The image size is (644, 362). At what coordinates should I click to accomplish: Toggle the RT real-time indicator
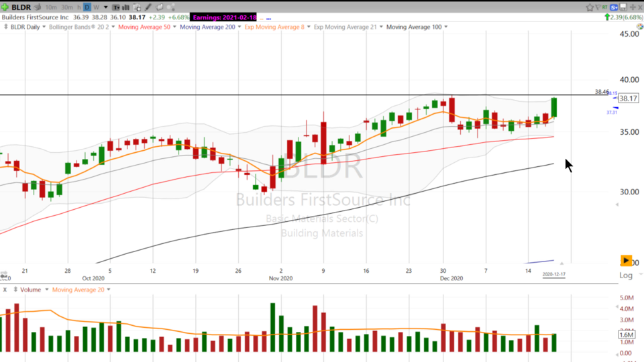[x=605, y=7]
